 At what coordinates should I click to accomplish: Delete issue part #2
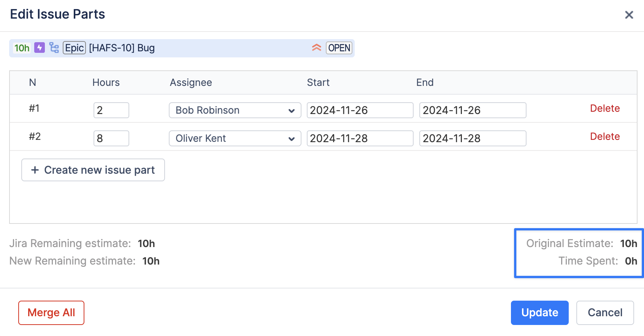(604, 136)
